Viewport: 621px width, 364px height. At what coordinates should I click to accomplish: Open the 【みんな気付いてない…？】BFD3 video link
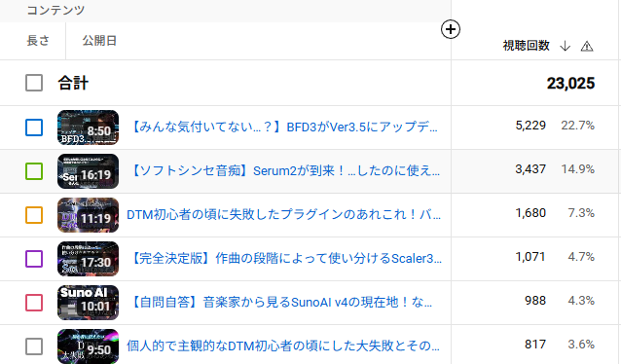click(283, 127)
